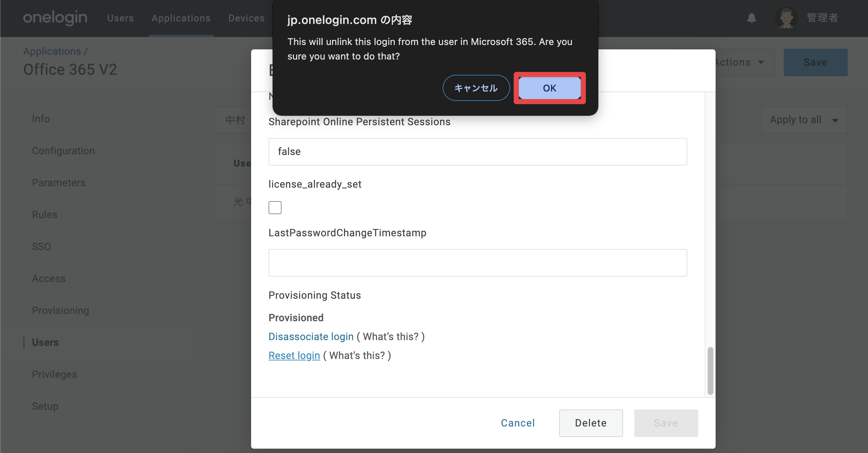
Task: Open the 管理者 account menu
Action: click(x=823, y=18)
